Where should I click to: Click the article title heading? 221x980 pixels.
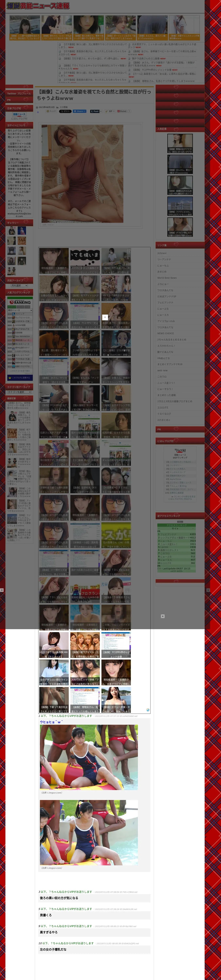pos(94,95)
